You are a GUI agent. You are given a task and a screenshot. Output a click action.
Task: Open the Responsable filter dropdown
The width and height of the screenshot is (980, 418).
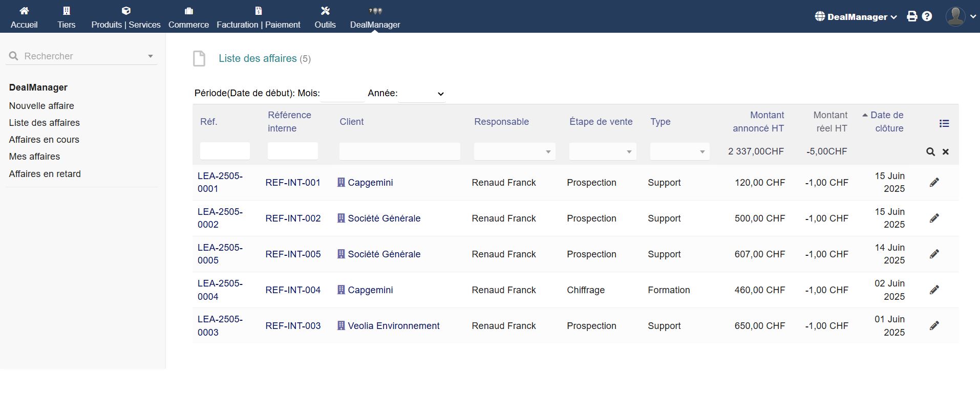[x=515, y=151]
